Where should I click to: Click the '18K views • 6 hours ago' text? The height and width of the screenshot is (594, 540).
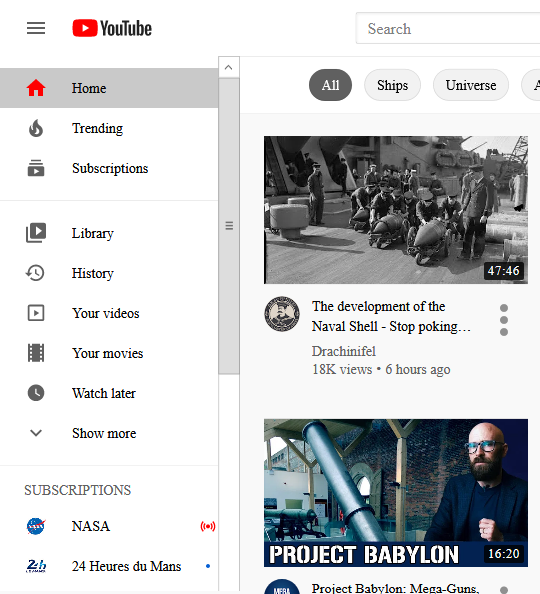pyautogui.click(x=381, y=369)
